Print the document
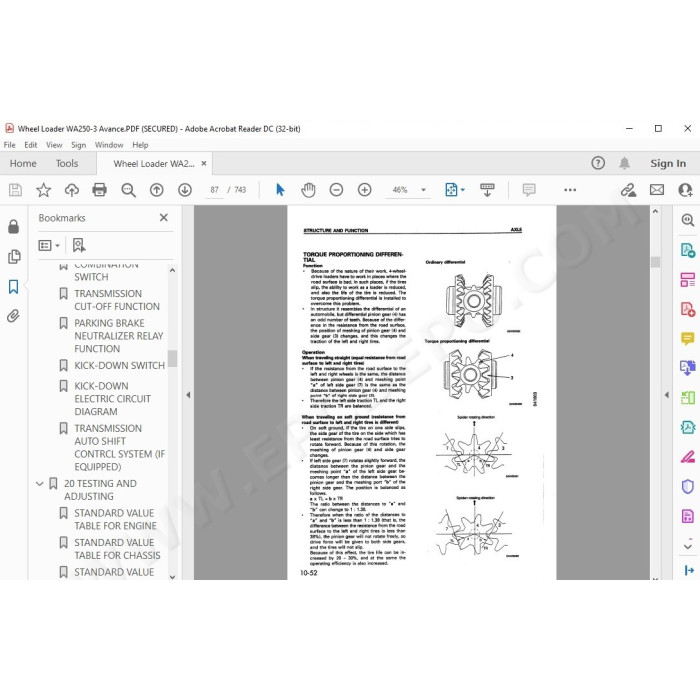 click(99, 190)
